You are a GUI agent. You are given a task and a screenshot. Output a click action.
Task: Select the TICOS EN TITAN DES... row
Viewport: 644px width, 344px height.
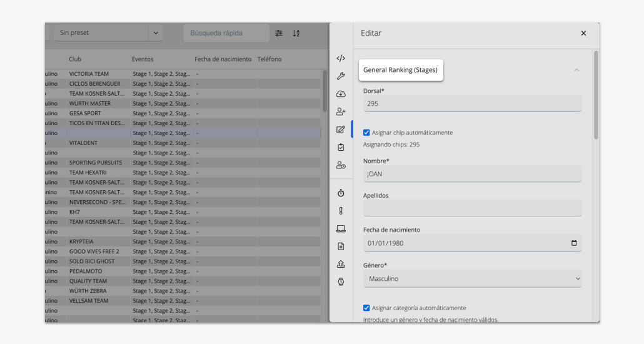[183, 123]
